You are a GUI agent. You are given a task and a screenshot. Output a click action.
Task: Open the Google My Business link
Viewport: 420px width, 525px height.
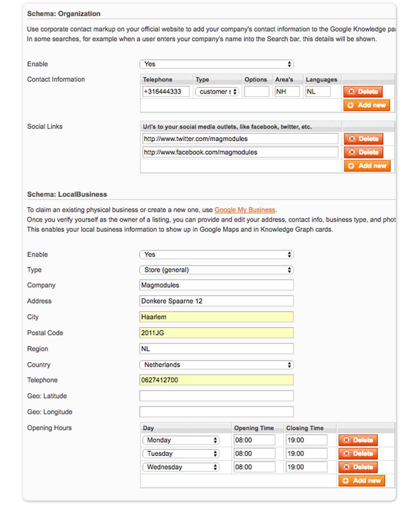(x=245, y=210)
